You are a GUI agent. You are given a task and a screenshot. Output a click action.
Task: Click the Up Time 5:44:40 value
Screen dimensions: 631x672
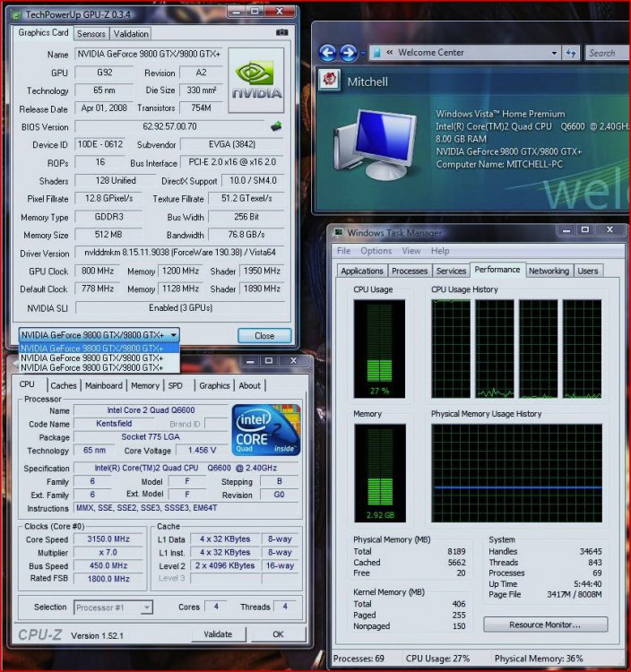pyautogui.click(x=588, y=583)
